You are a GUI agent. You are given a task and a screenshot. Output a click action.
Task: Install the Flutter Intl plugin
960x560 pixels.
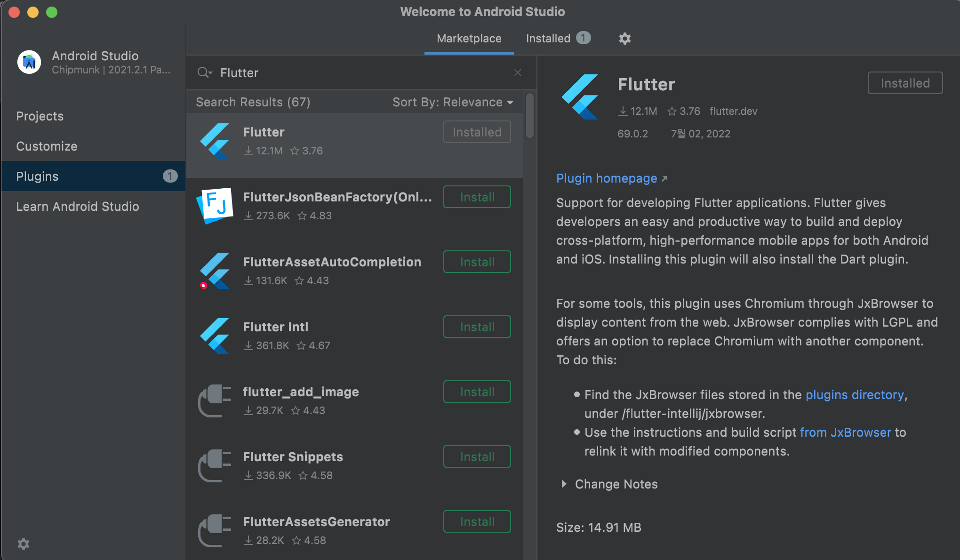click(x=477, y=327)
